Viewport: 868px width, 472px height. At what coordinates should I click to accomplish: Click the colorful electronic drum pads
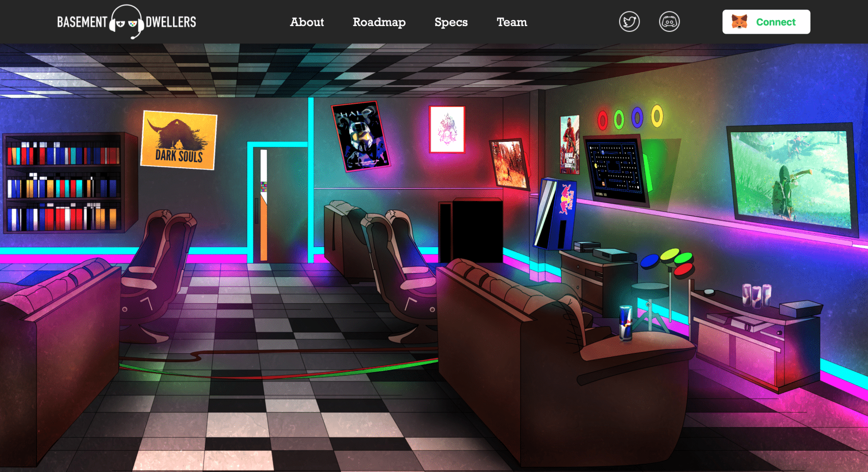click(668, 261)
